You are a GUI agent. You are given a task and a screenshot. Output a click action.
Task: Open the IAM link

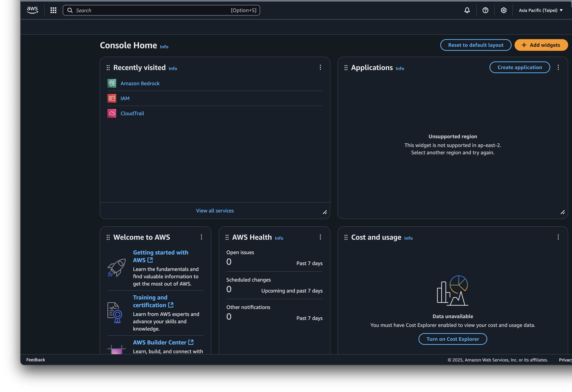[125, 98]
